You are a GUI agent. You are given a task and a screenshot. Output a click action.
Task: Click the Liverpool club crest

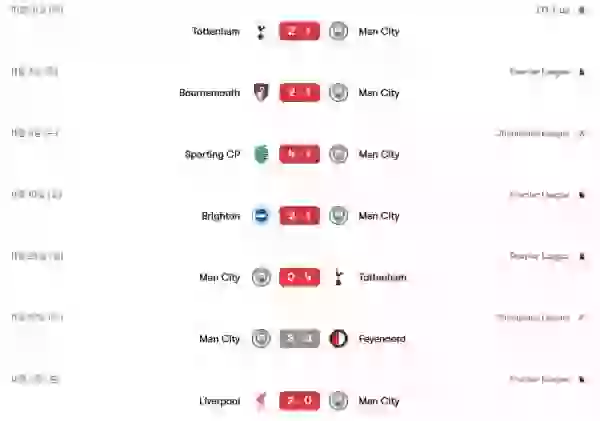(261, 401)
